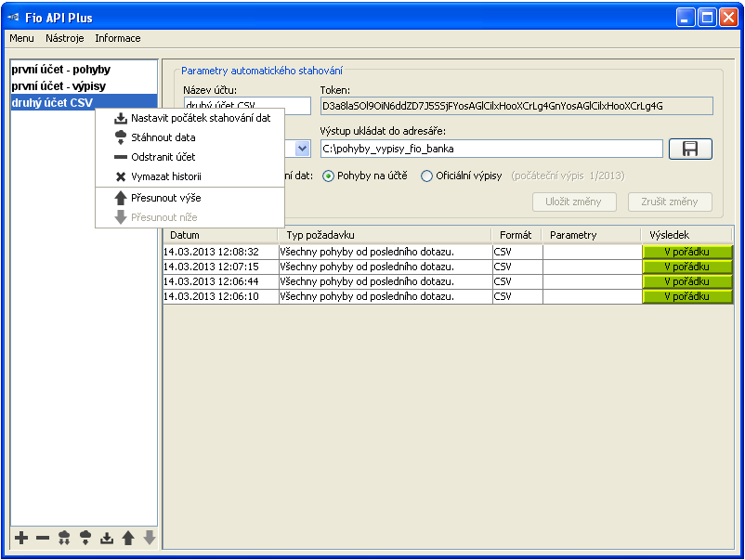Click the Fio API Plus title bar icon

coord(15,18)
